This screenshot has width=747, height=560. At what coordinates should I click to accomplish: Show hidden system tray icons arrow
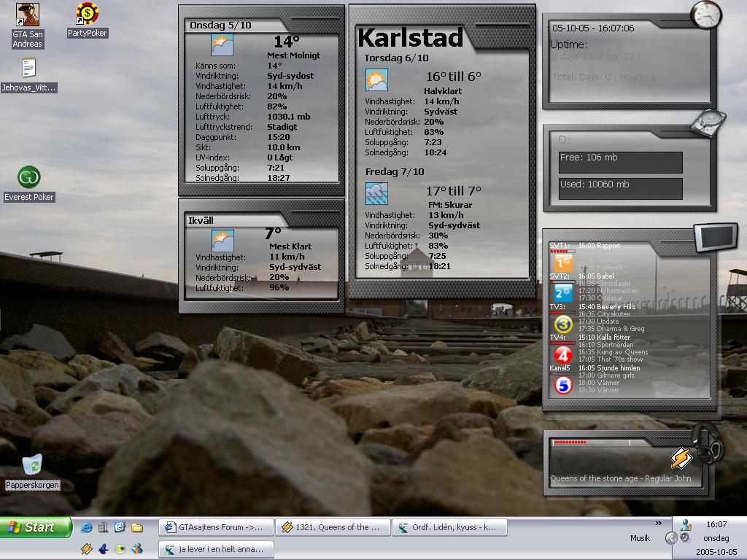click(x=671, y=538)
